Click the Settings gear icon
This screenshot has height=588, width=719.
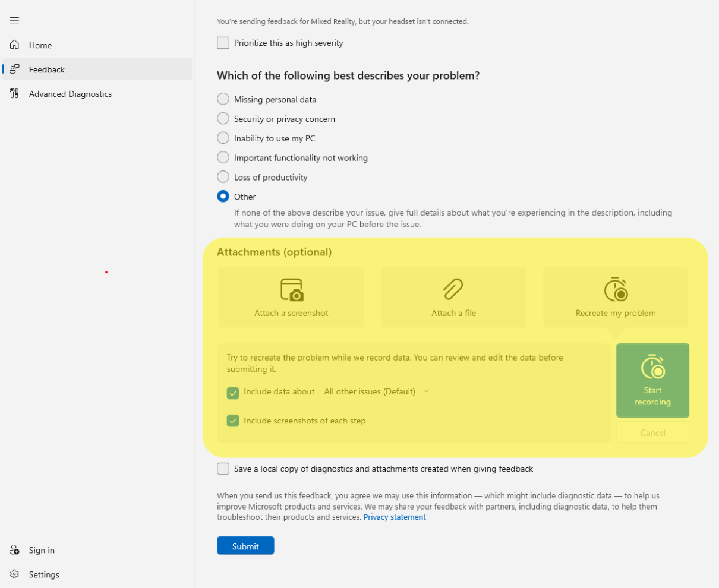tap(14, 574)
